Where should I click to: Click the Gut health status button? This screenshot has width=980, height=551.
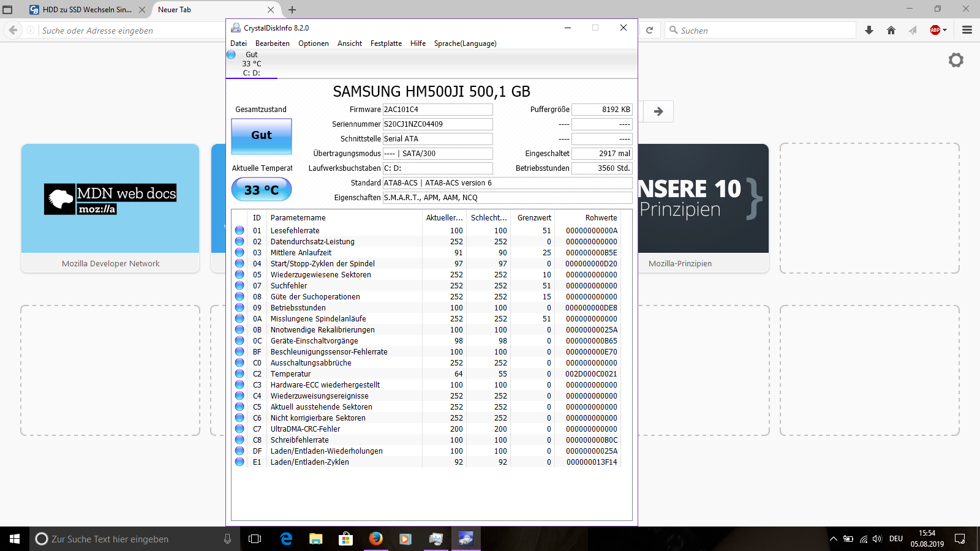pyautogui.click(x=262, y=136)
